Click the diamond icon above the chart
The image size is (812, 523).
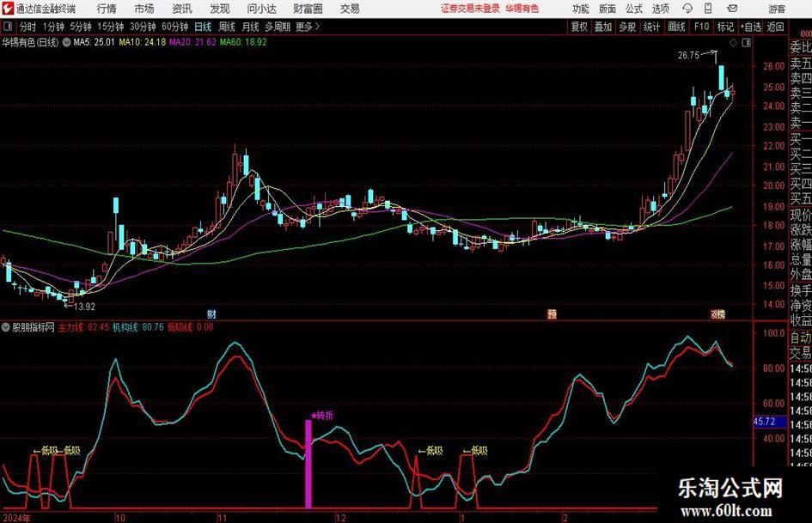tap(733, 43)
